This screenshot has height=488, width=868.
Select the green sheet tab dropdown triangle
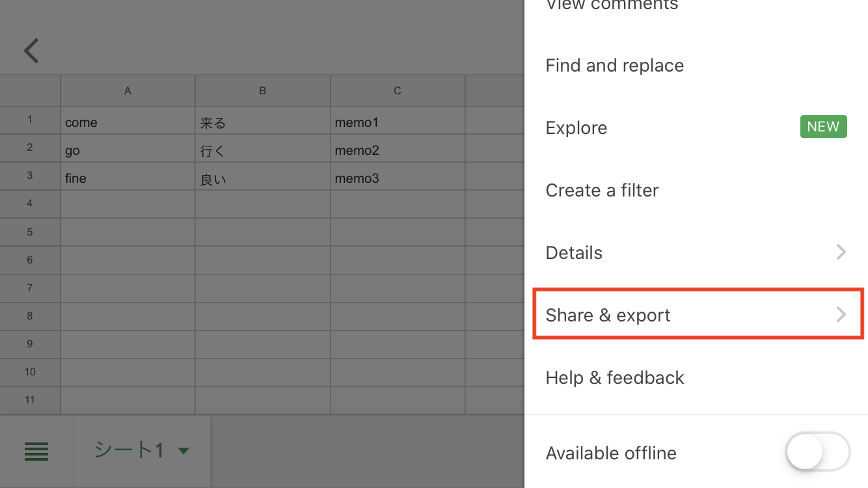point(183,450)
